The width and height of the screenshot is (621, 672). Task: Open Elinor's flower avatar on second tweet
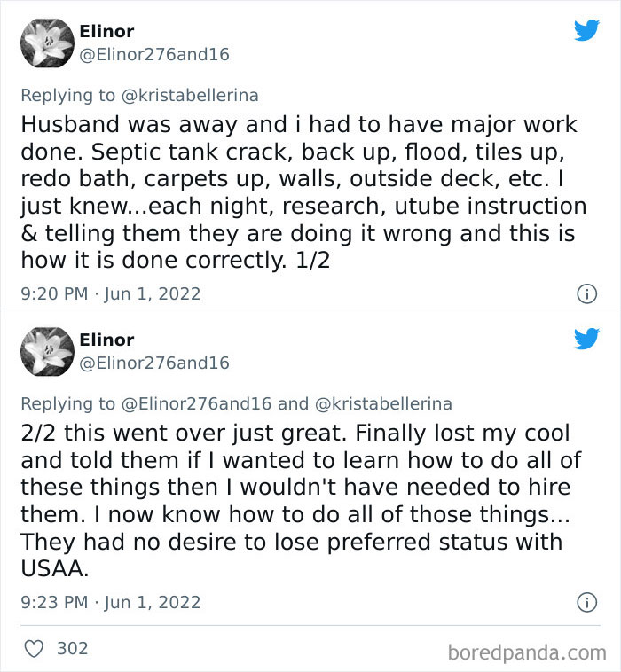click(x=46, y=353)
